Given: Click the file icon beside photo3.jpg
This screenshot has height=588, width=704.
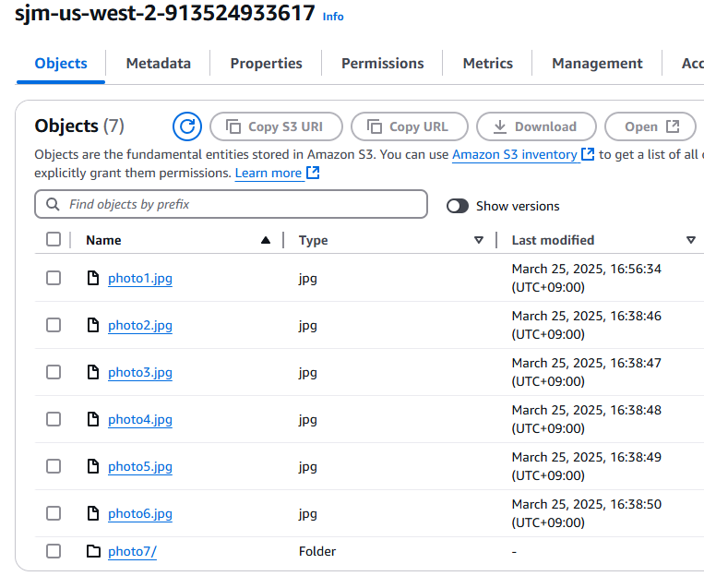Looking at the screenshot, I should (x=93, y=372).
